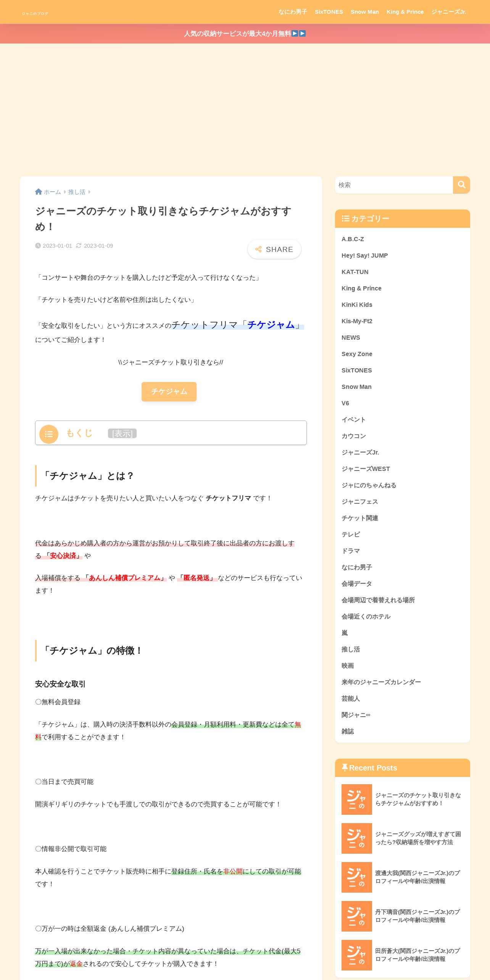Click the ジャニのブログ site logo
The height and width of the screenshot is (980, 490).
[x=35, y=13]
